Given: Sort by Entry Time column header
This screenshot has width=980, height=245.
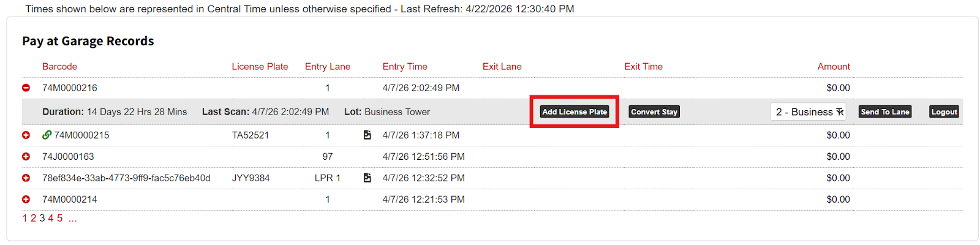Looking at the screenshot, I should click(x=405, y=67).
